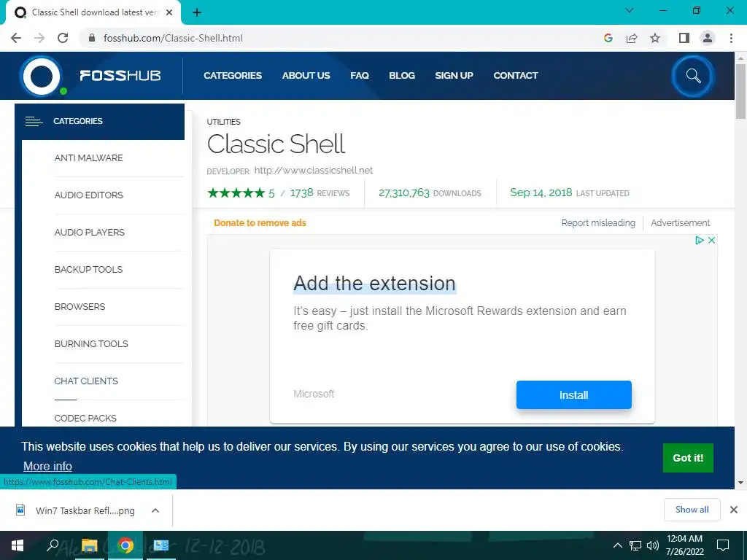Open the FAQ page
This screenshot has height=560, width=747.
click(360, 76)
